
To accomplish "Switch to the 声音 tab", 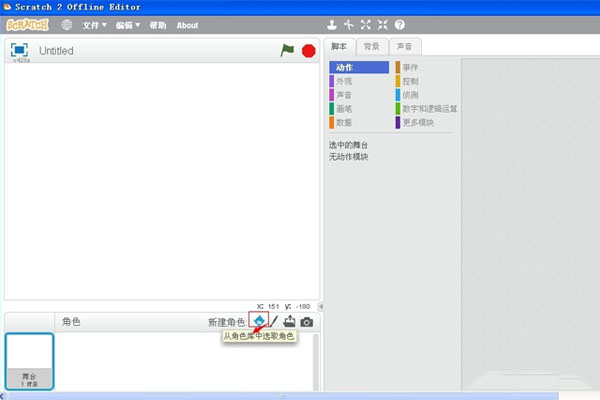I will tap(403, 47).
